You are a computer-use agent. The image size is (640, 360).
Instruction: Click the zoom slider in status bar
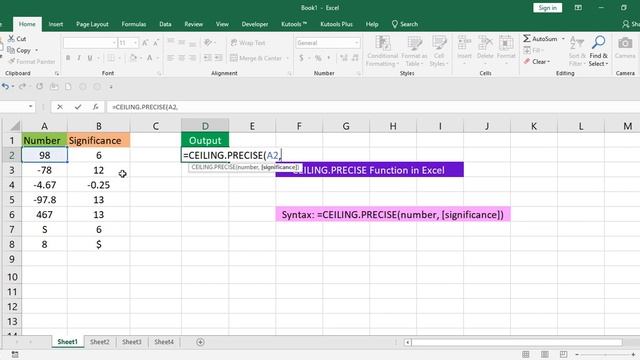coord(605,354)
